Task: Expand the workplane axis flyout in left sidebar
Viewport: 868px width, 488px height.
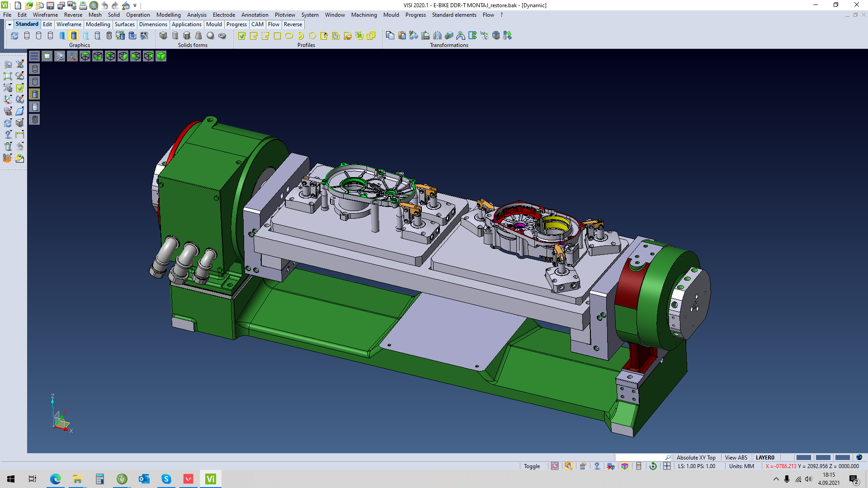Action: click(8, 99)
